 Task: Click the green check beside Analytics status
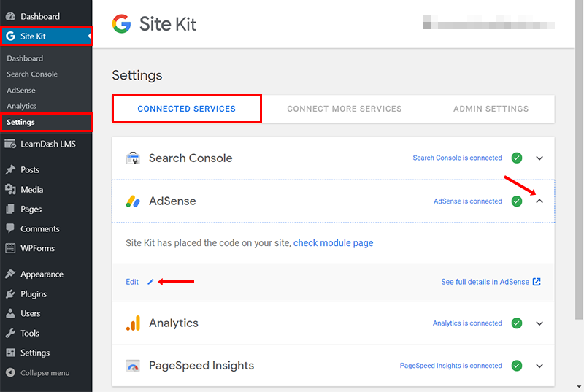pos(517,323)
